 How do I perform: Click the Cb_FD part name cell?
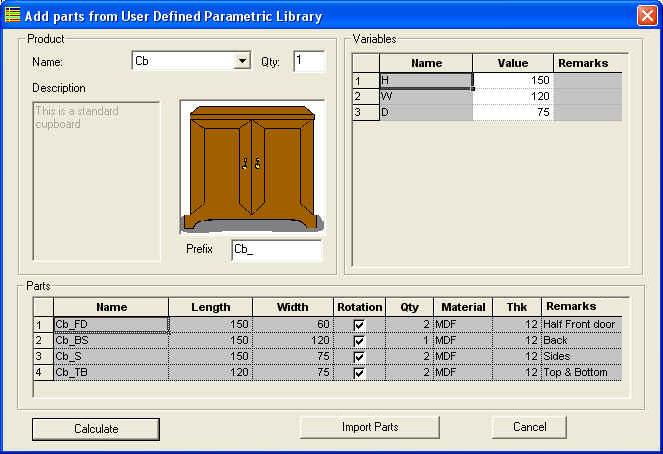click(110, 325)
